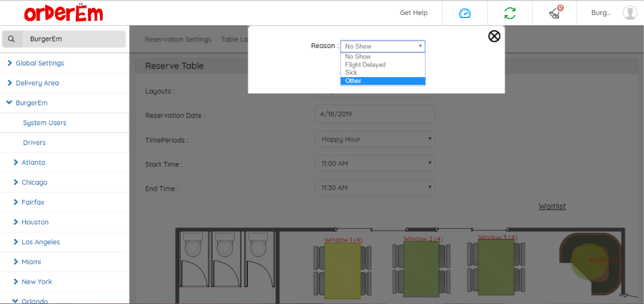
Task: Open the Reservation Settings tab
Action: pos(178,40)
